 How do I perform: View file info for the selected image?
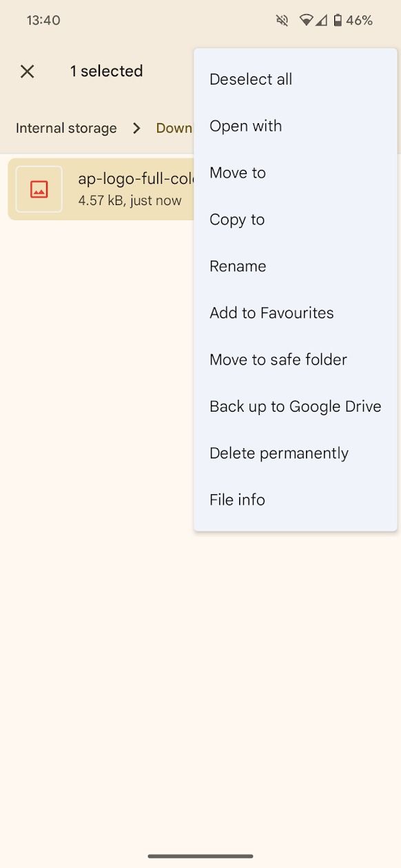(236, 500)
